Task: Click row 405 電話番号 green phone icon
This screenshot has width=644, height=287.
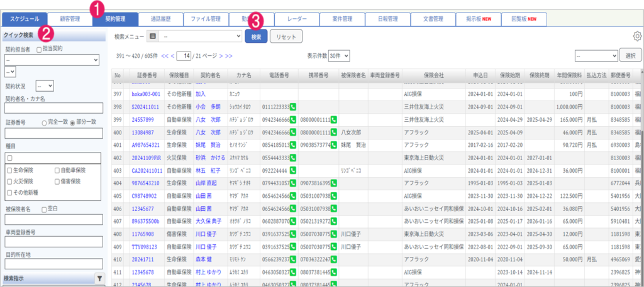Action: click(293, 195)
